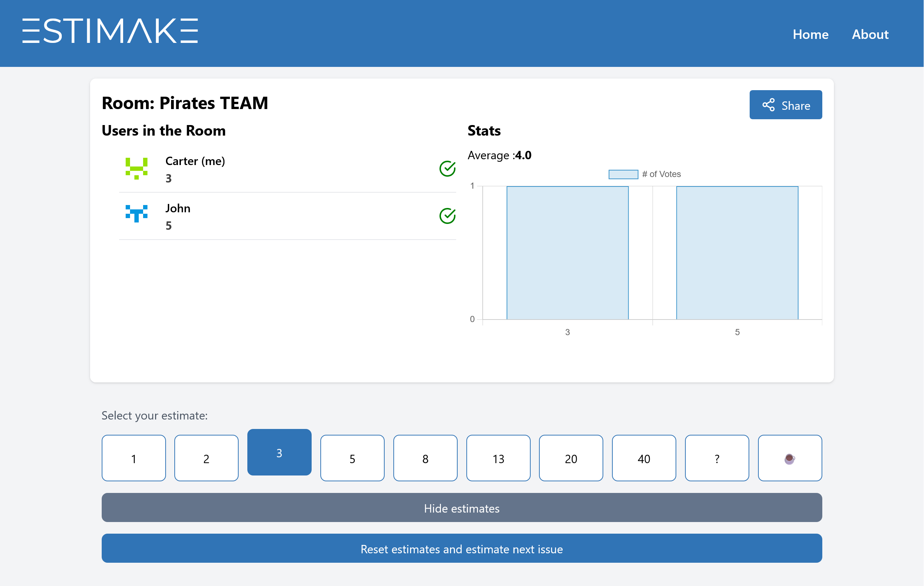Screen dimensions: 924x586
Task: Click the Estimake logo
Action: coord(110,31)
